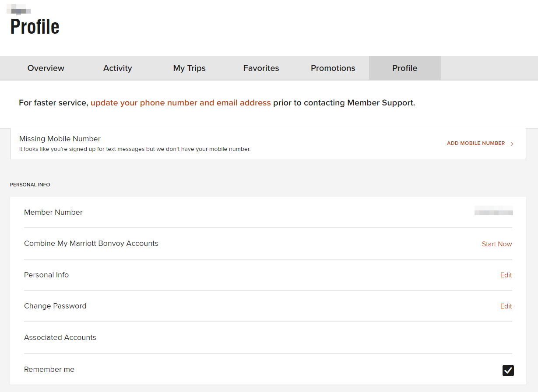Edit the Personal Info row
Screen dimensions: 538x392
click(506, 275)
